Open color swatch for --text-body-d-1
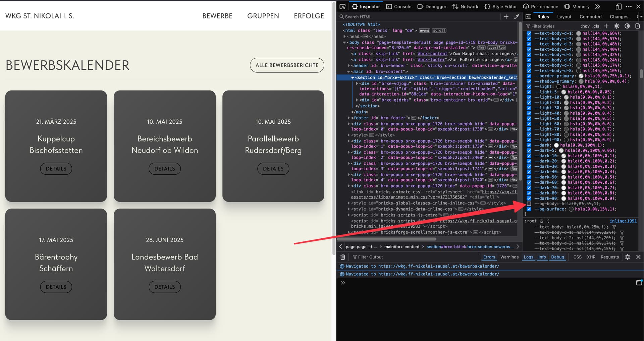 click(578, 34)
